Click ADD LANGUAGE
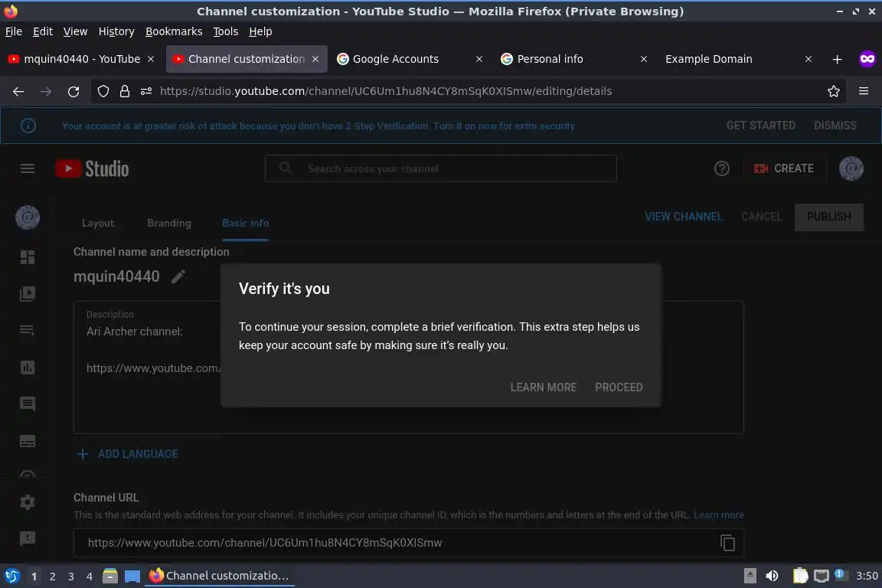Image resolution: width=882 pixels, height=588 pixels. (x=128, y=454)
